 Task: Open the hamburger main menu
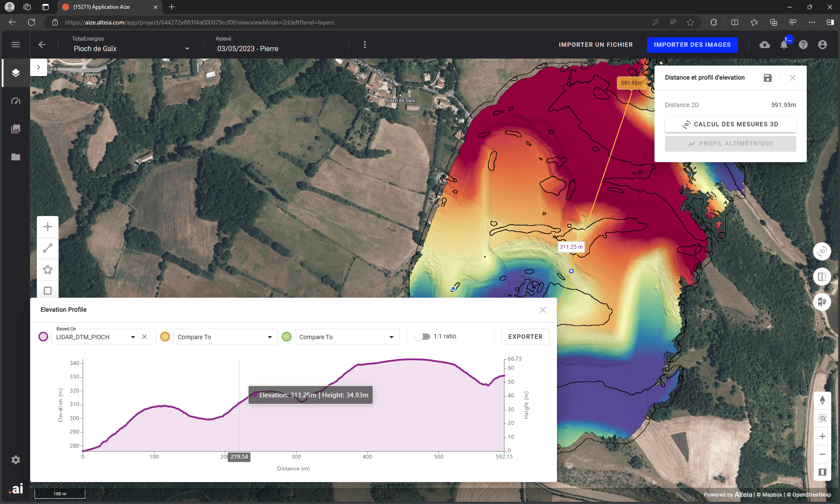point(16,45)
